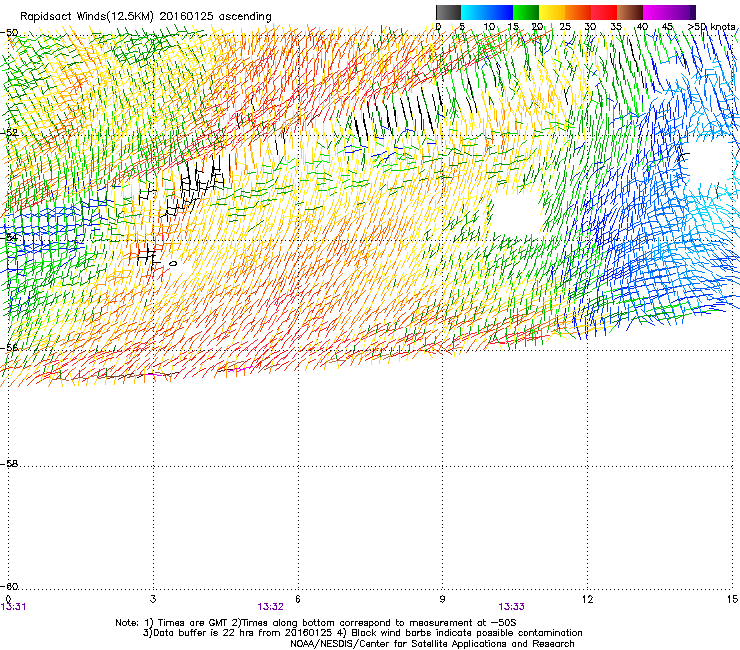Click the '12' longitude axis label
This screenshot has height=650, width=740.
587,599
